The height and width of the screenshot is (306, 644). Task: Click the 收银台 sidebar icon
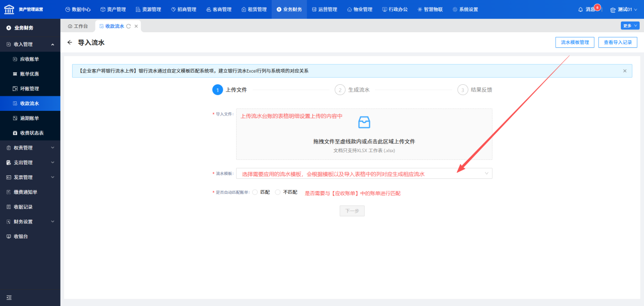(9, 236)
